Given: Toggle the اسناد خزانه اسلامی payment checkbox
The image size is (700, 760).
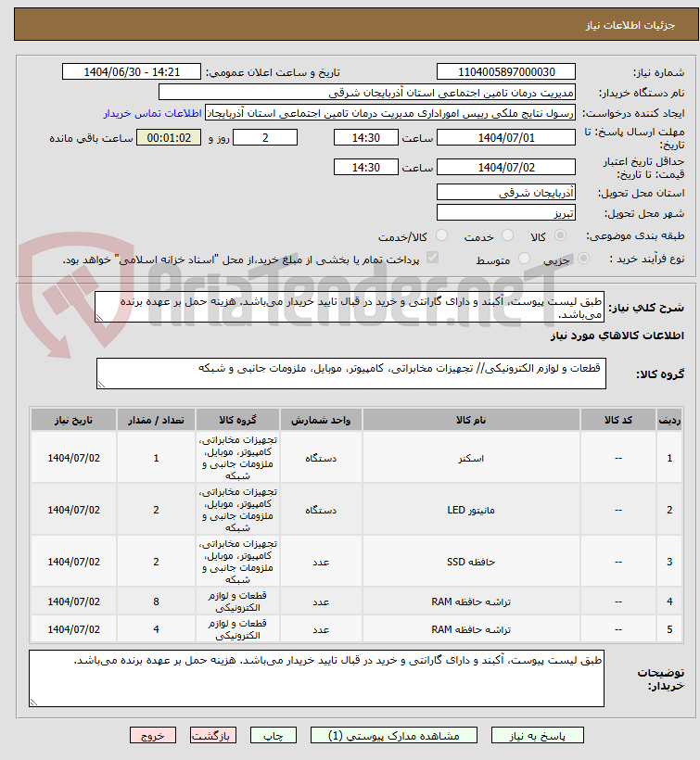Looking at the screenshot, I should [x=432, y=258].
